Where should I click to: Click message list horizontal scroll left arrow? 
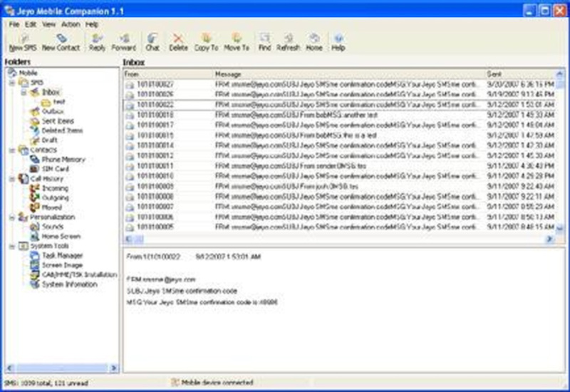(x=129, y=239)
